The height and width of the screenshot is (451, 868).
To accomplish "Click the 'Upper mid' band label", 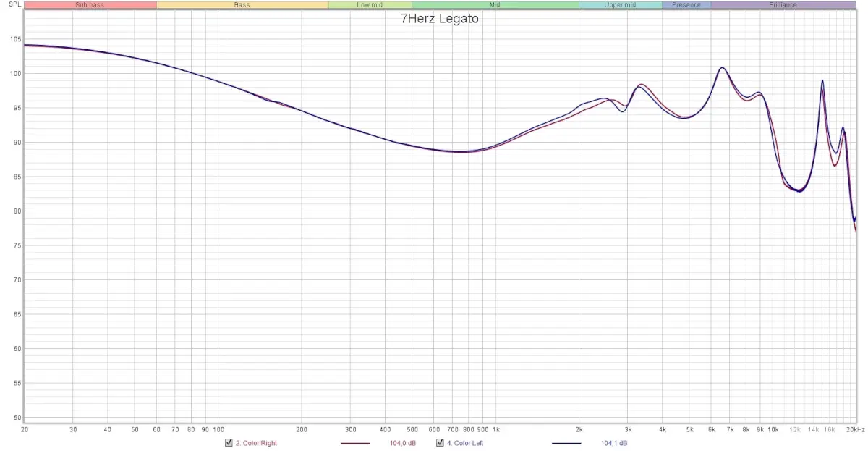I will (x=620, y=5).
